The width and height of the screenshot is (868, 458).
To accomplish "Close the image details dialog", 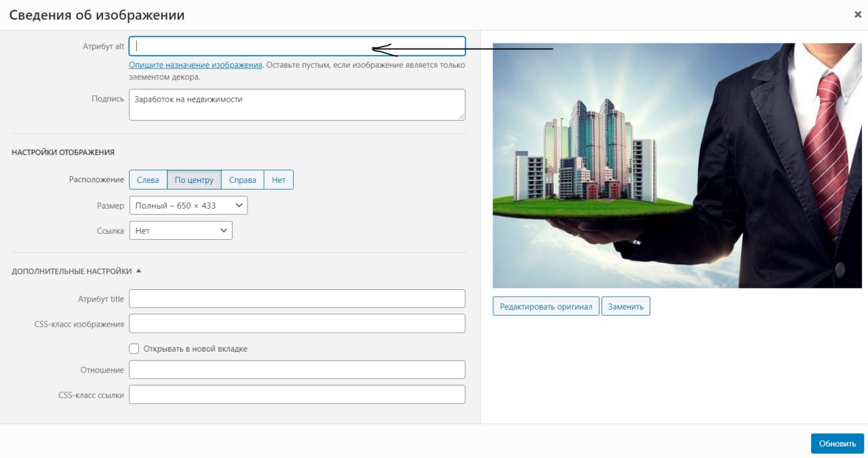I will (857, 14).
